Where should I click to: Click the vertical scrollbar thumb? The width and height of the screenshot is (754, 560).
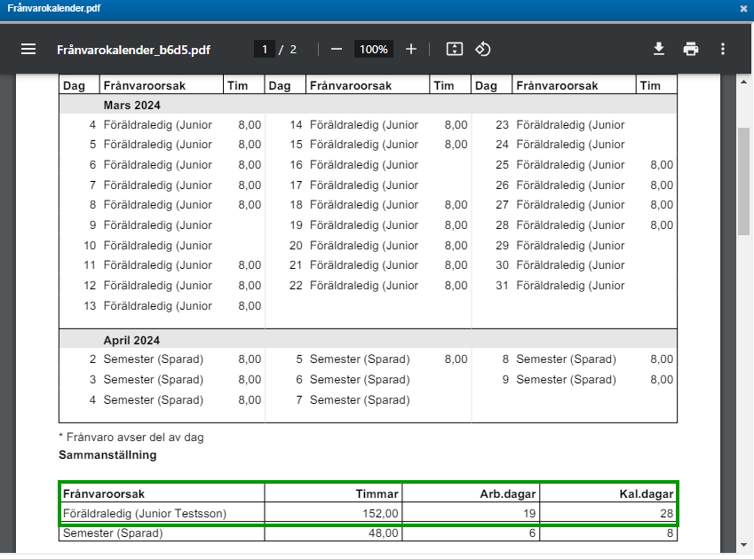point(744,182)
